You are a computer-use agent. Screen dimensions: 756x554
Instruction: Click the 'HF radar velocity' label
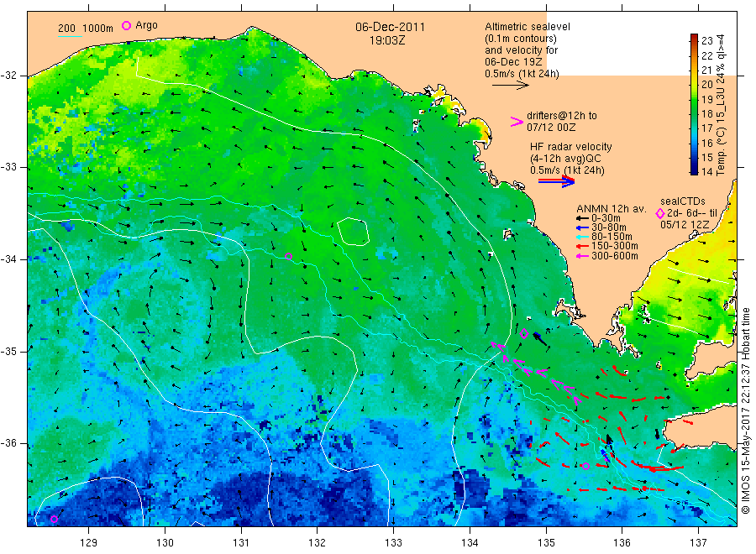coord(571,146)
